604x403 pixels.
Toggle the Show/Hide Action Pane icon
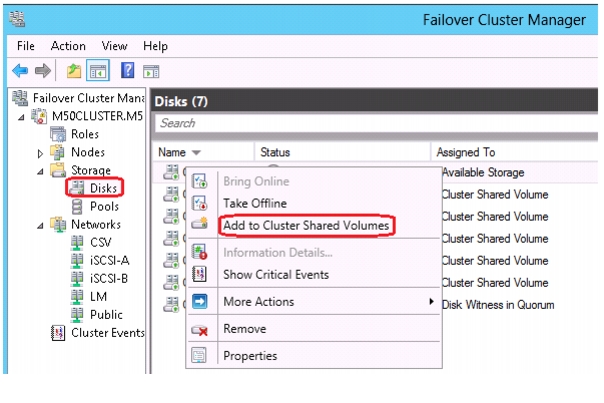pyautogui.click(x=151, y=71)
